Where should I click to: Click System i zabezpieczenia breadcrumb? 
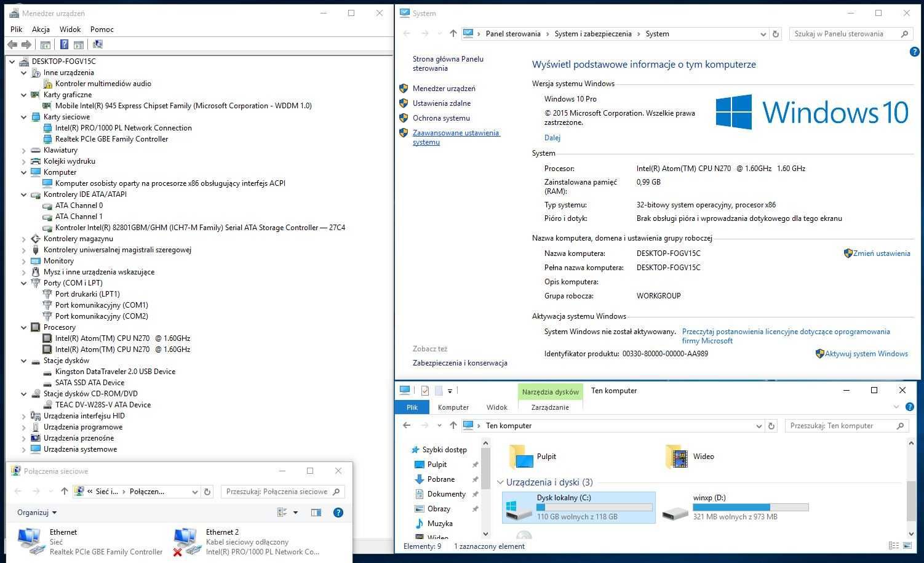click(593, 34)
